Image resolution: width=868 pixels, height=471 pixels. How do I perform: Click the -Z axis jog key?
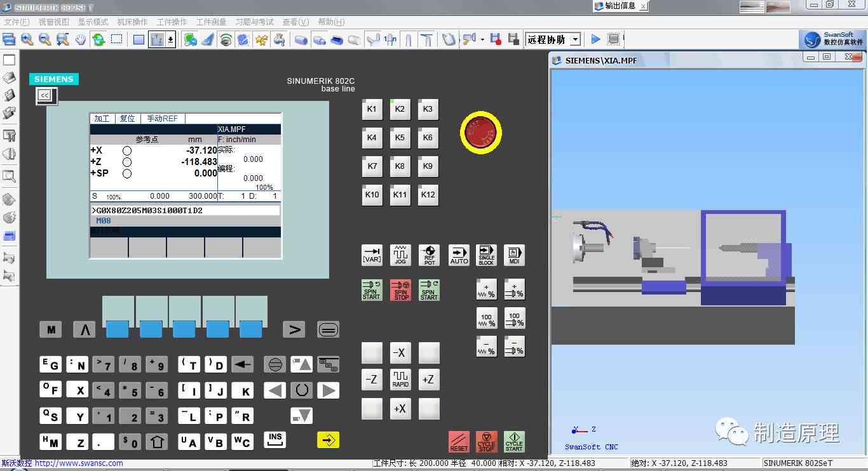click(x=372, y=380)
